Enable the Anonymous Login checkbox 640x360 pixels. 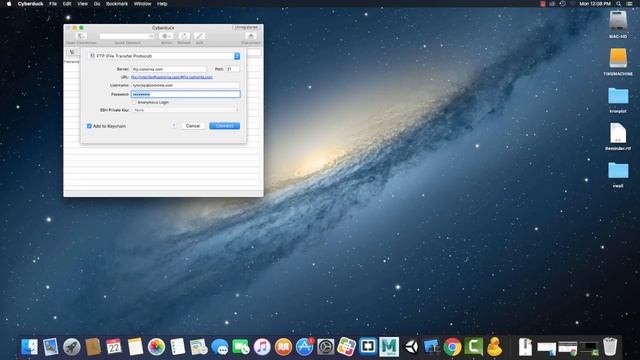134,102
